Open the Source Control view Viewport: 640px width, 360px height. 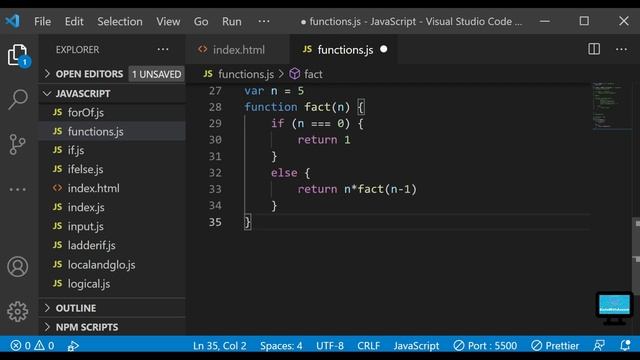18,144
